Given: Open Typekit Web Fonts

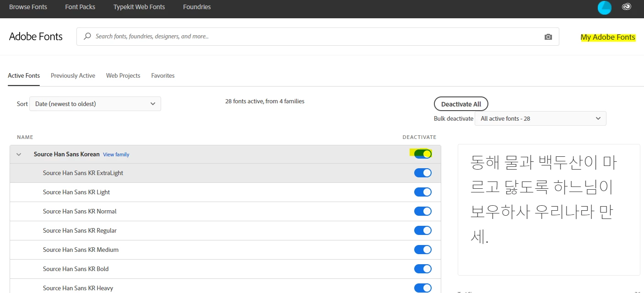Looking at the screenshot, I should pyautogui.click(x=139, y=7).
